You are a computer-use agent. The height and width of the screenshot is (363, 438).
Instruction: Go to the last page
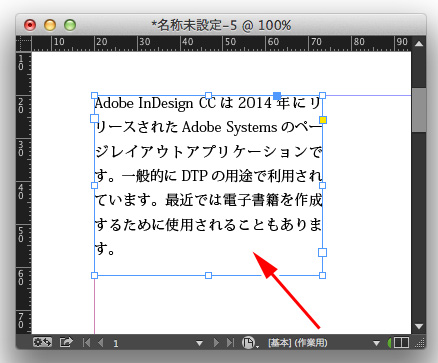(x=230, y=342)
